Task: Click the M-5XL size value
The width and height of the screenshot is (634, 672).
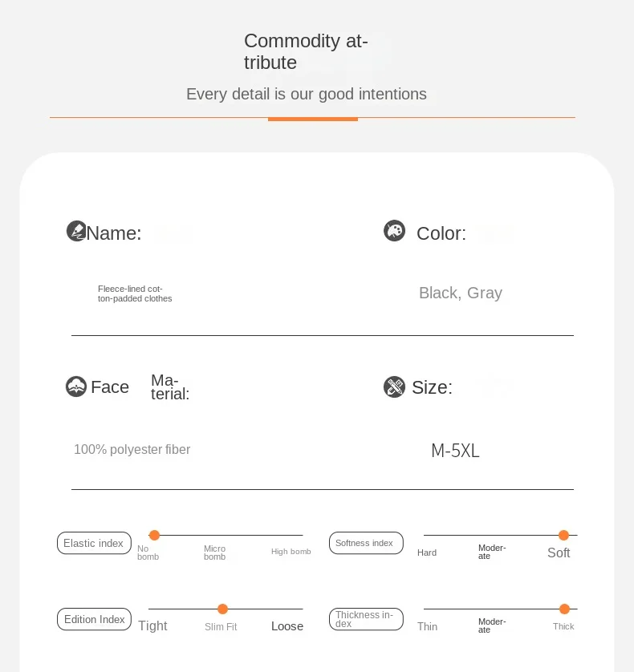Action: (455, 451)
